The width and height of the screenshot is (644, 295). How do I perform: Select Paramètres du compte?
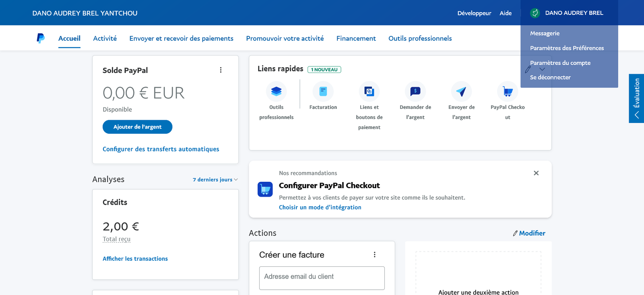[560, 63]
